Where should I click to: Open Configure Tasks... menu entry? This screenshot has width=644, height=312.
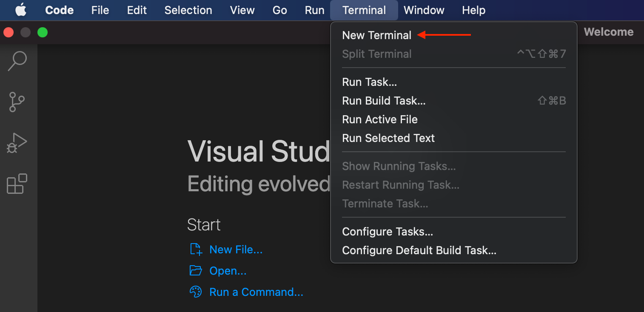387,232
